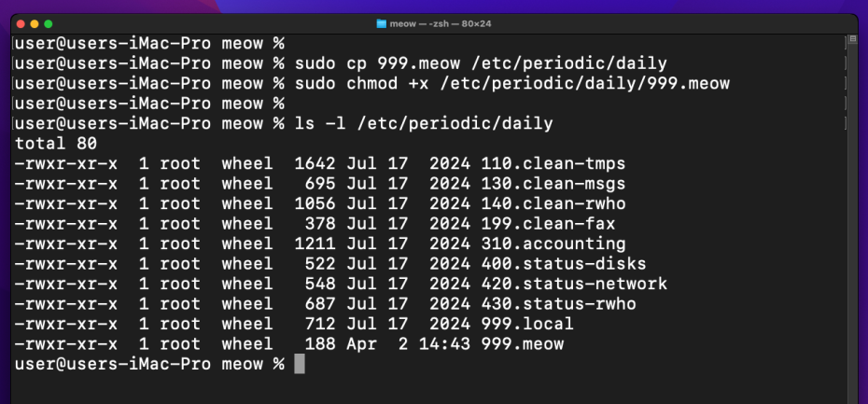The image size is (868, 404).
Task: Click the 400.status-disks filename
Action: click(563, 264)
